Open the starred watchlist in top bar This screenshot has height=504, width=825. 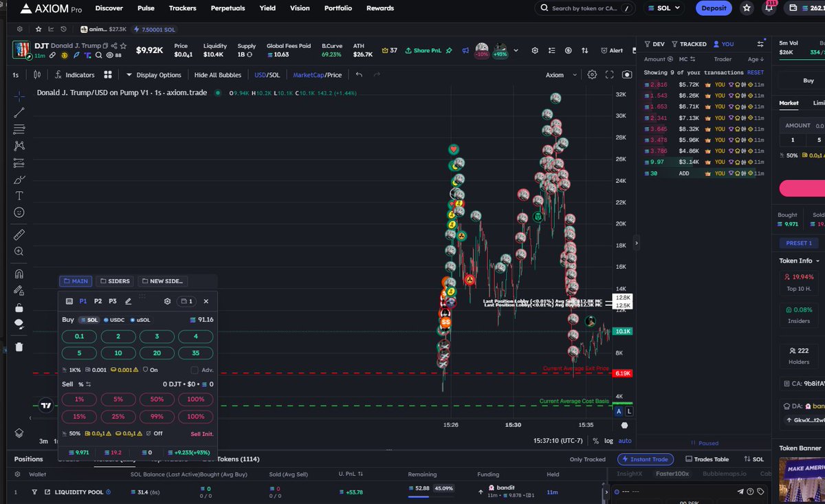(747, 8)
